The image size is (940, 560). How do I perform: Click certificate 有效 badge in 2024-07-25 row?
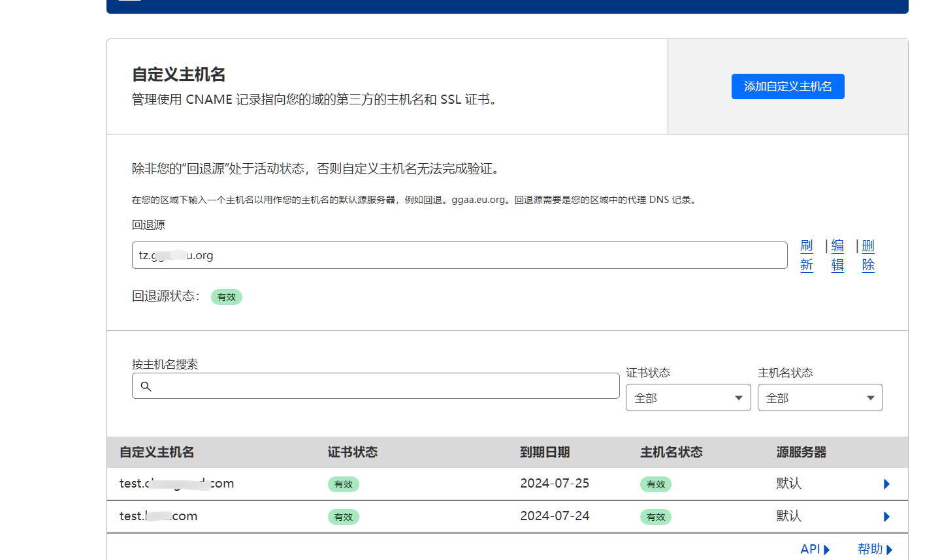pyautogui.click(x=344, y=484)
